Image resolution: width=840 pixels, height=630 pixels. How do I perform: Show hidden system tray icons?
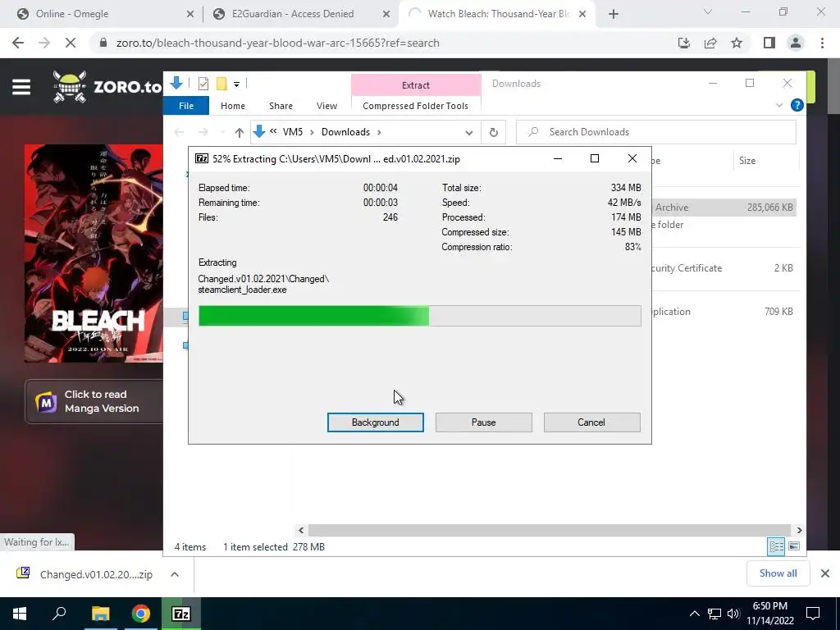[694, 614]
